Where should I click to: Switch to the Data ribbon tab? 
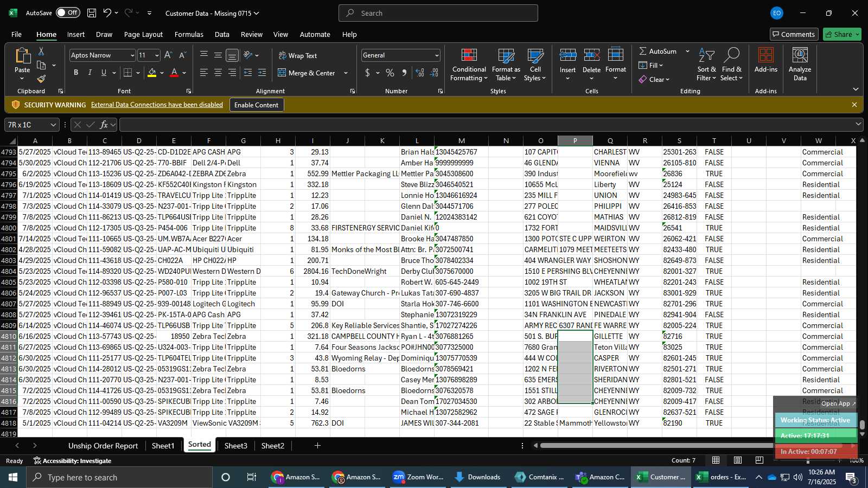point(222,34)
